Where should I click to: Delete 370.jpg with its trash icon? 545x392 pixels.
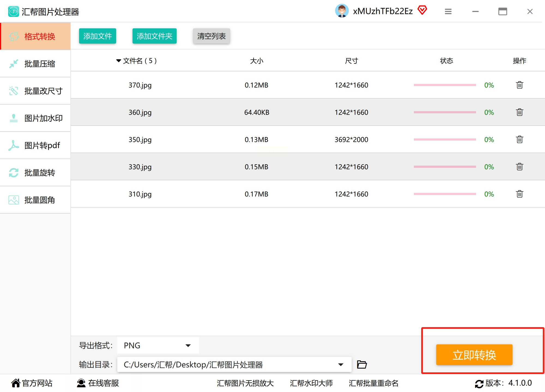(519, 85)
